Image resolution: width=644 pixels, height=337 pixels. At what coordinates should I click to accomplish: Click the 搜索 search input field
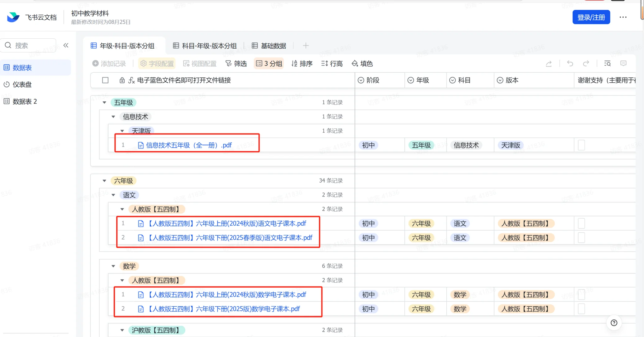[29, 46]
